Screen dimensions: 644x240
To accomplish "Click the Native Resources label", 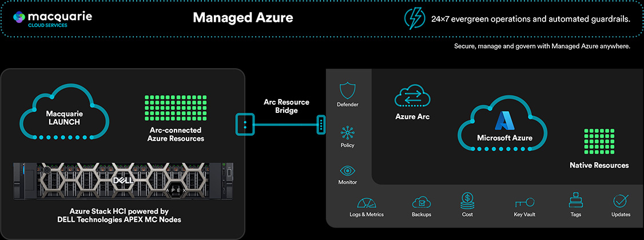I will [599, 165].
